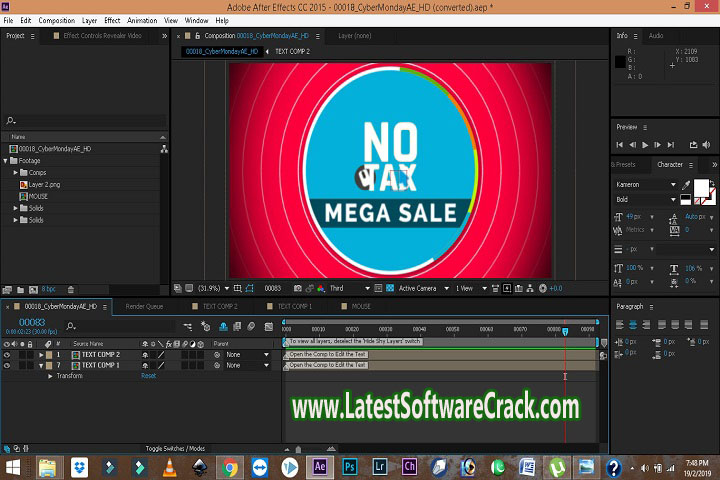
Task: Toggle shy switch on TEXT COMP 2 layer
Action: [145, 355]
